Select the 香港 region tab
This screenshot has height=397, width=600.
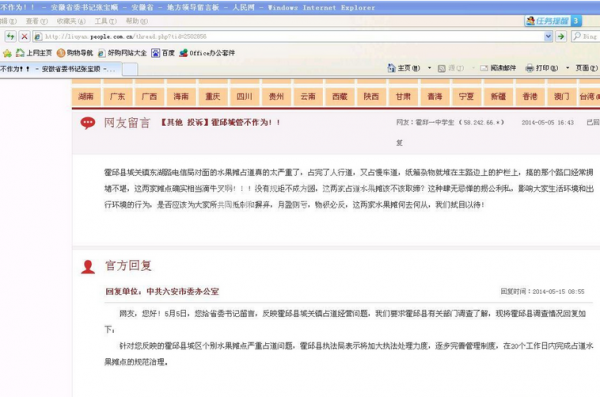pyautogui.click(x=530, y=96)
